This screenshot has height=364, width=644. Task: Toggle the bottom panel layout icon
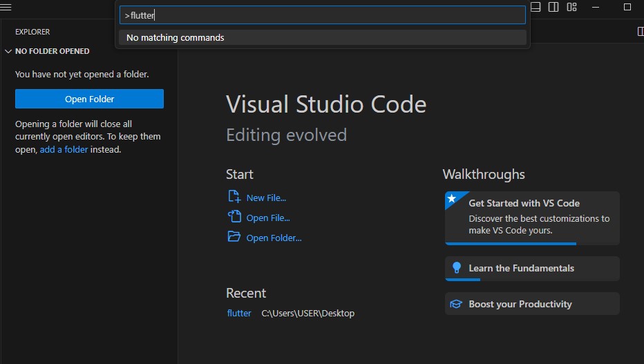click(x=536, y=7)
